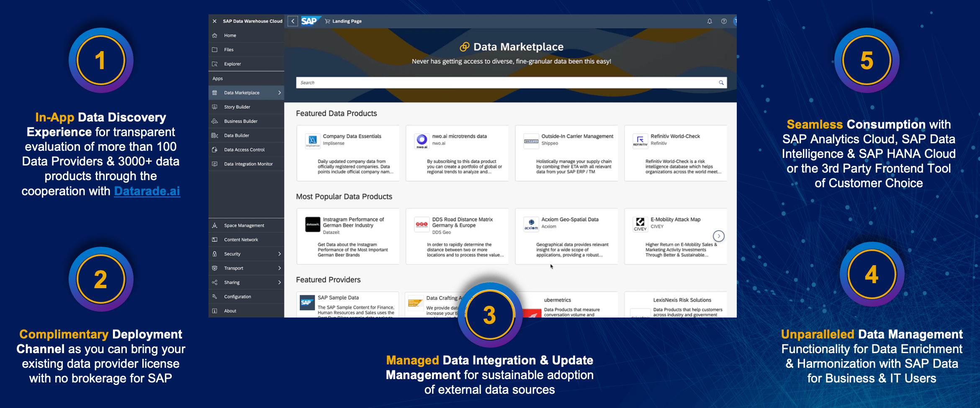Open the Data Access Control icon
This screenshot has width=980, height=408.
tap(215, 150)
